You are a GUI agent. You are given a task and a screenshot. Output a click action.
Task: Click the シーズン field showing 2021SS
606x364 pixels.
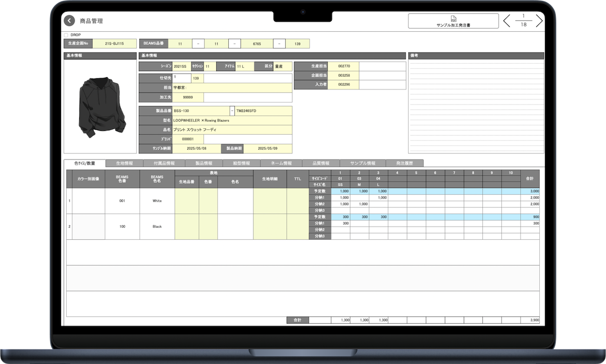coord(181,66)
